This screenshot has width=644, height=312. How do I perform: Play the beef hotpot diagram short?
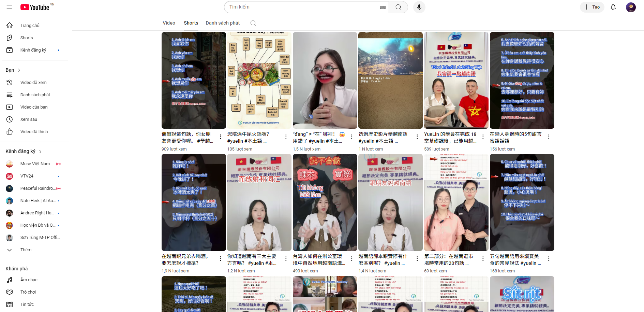coord(259,80)
